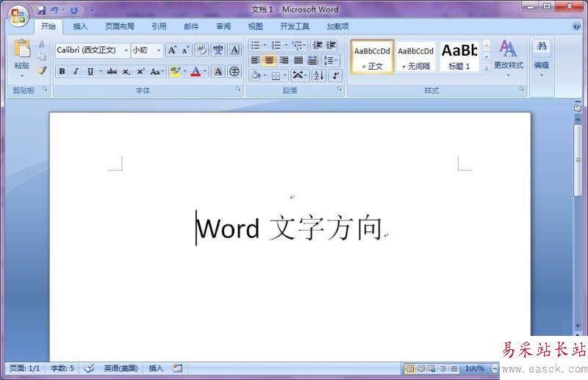Toggle Strikethrough formatting
The image size is (588, 380).
click(112, 71)
